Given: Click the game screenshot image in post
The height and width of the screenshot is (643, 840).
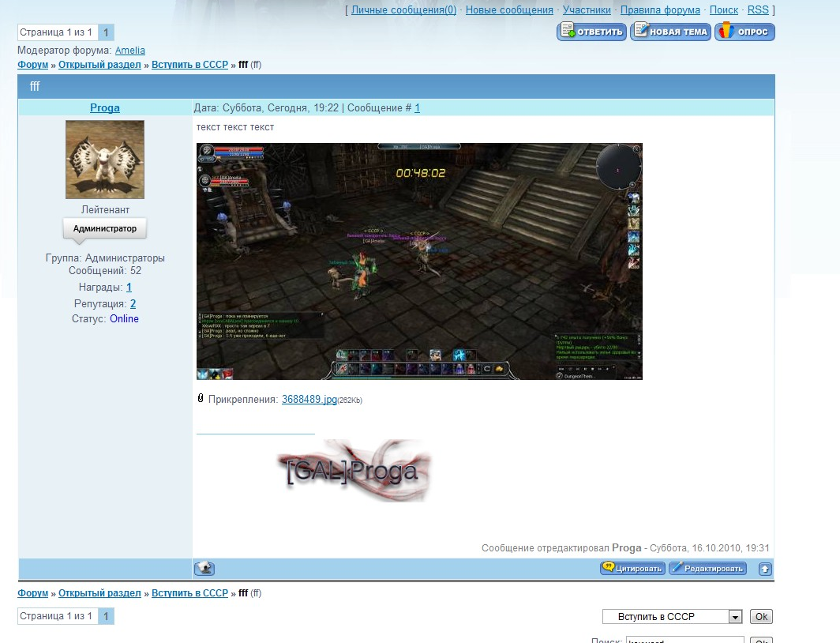Looking at the screenshot, I should [419, 261].
